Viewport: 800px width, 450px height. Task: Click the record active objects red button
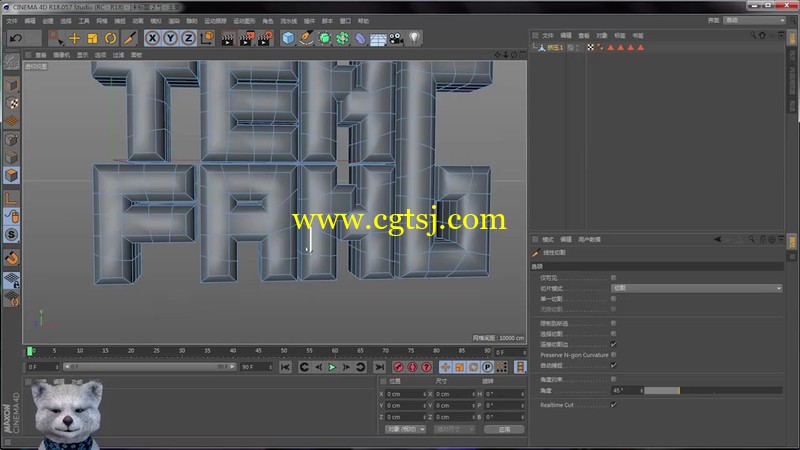(398, 367)
